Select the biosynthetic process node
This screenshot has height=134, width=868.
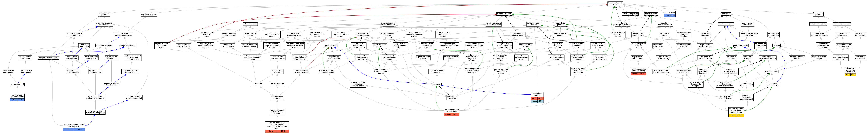[x=560, y=24]
